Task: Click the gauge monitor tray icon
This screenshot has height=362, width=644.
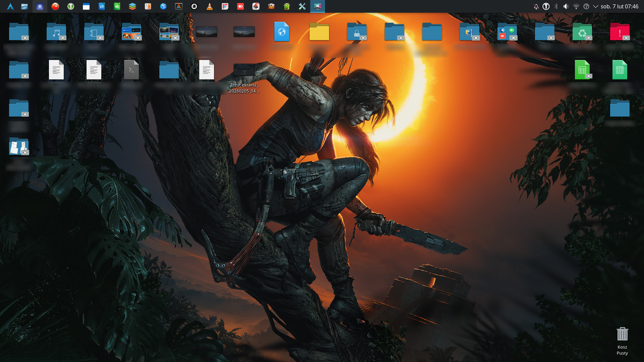Action: (x=586, y=7)
